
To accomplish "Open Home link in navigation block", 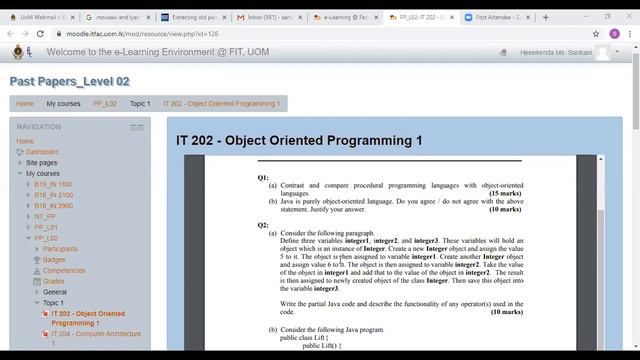I will [25, 141].
